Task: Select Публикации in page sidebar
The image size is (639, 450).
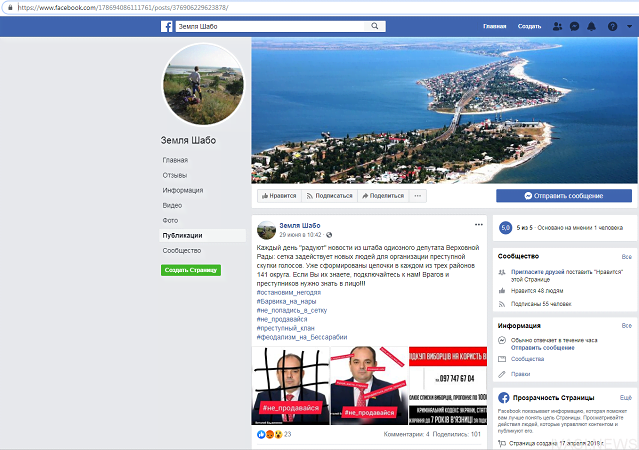Action: (203, 236)
